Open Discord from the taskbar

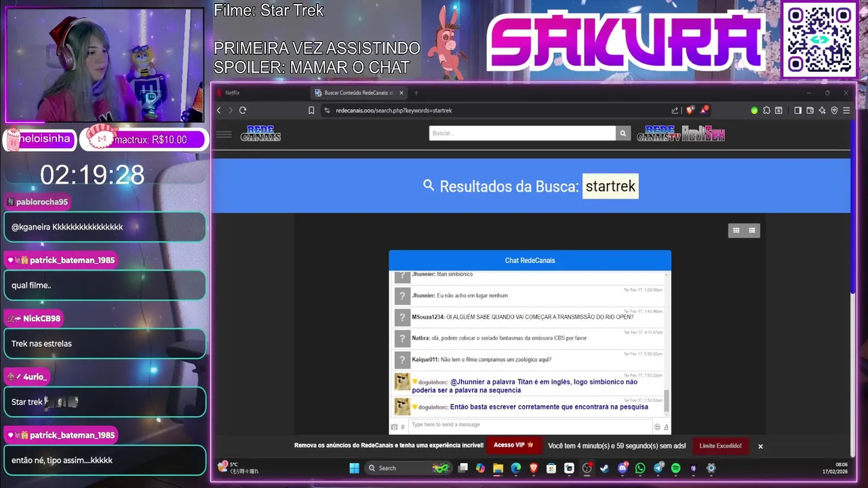click(623, 468)
